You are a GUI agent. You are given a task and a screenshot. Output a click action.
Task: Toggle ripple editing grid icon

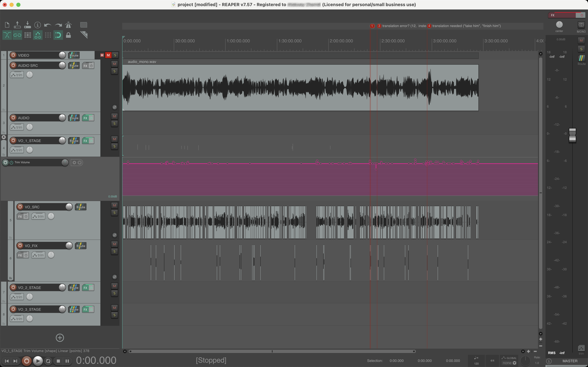click(28, 35)
